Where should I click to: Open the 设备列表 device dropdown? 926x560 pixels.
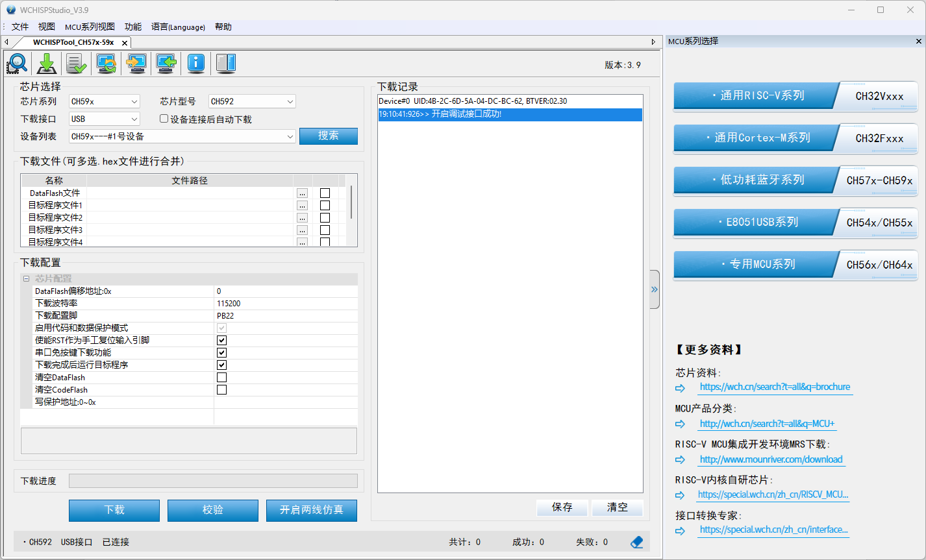(182, 137)
